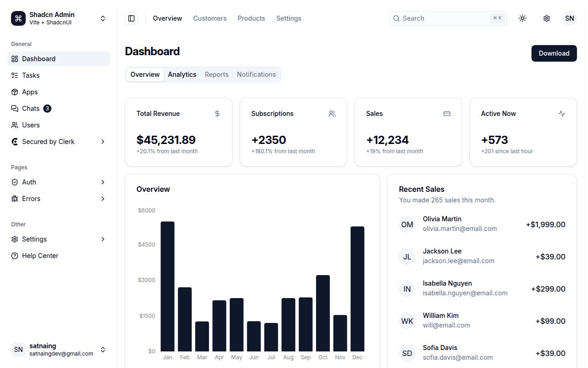Click the SD avatar for Sofia Davis

coord(407,353)
